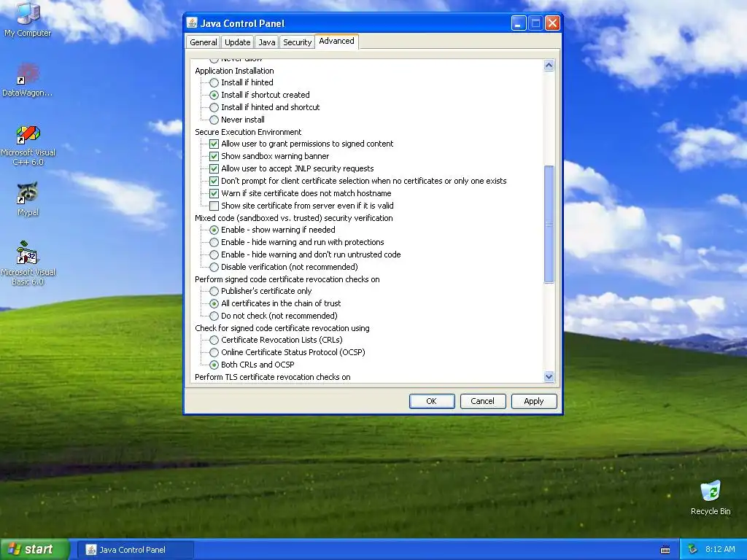Screen dimensions: 747x560
Task: Click Mixed code security verification heading
Action: point(294,218)
